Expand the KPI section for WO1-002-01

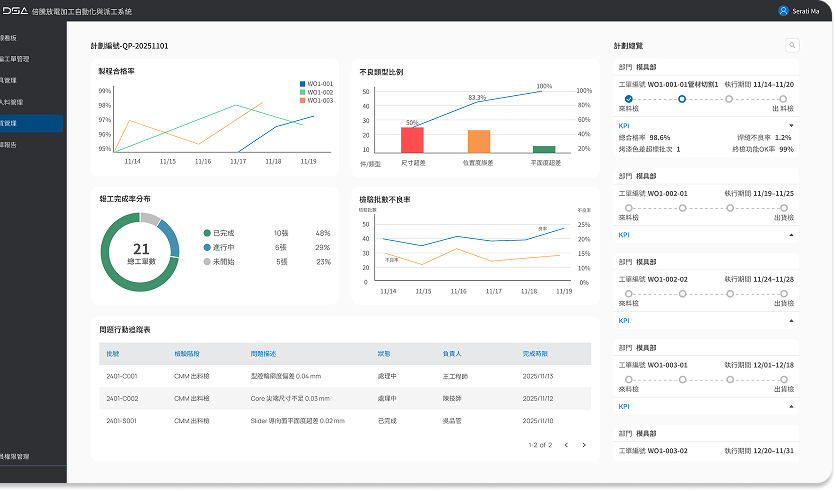[x=790, y=235]
